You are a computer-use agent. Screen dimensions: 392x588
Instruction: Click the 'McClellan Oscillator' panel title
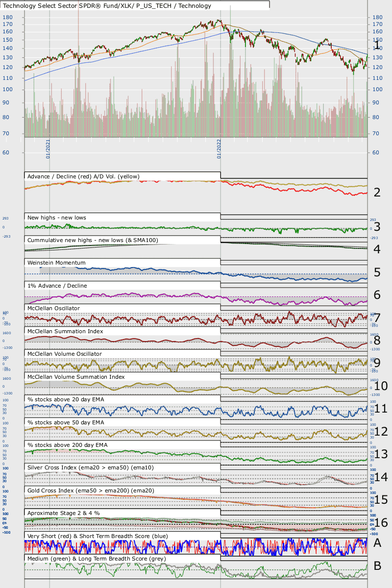pyautogui.click(x=54, y=308)
